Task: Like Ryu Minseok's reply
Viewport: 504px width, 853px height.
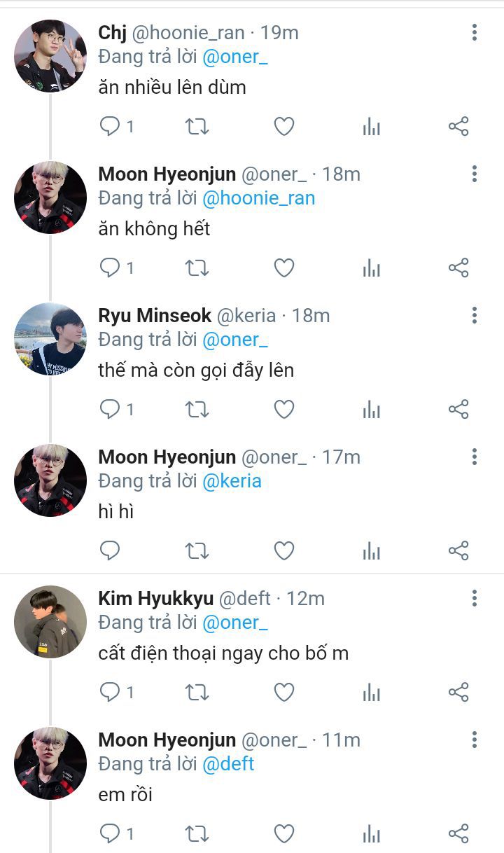Action: (283, 409)
